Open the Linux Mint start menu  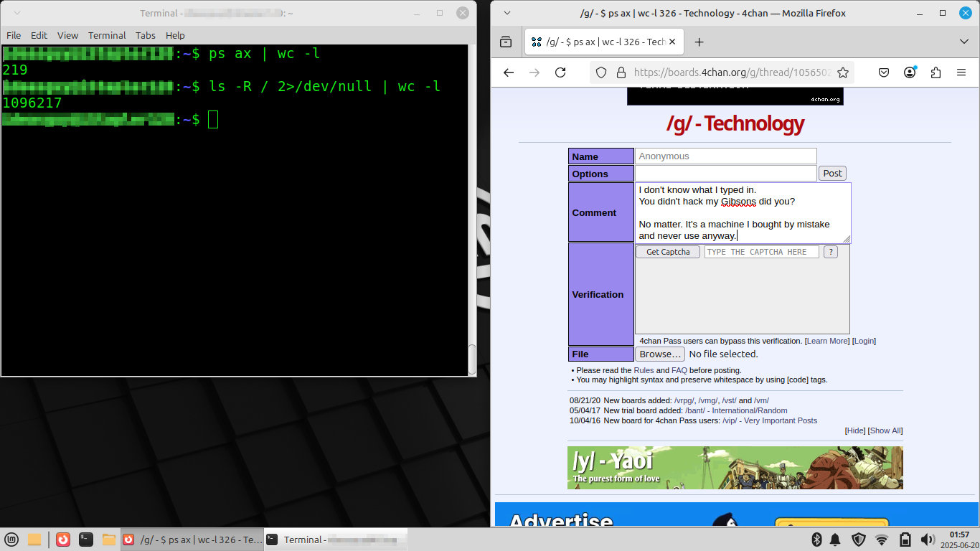pos(11,540)
